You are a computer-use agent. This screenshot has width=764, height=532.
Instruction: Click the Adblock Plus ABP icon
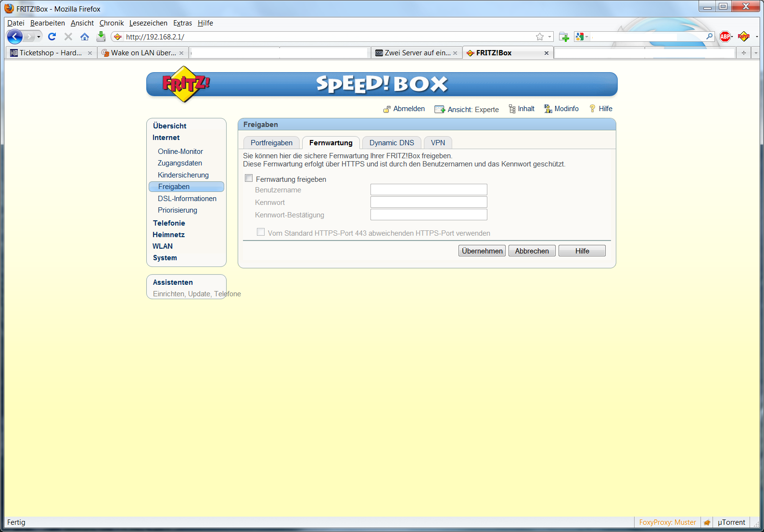coord(726,37)
